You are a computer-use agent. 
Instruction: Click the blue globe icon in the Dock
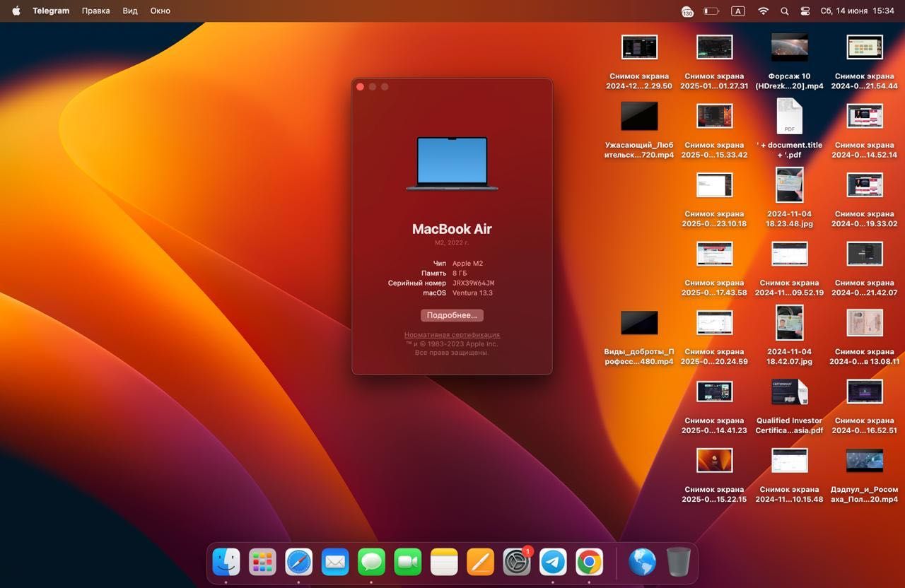[642, 563]
